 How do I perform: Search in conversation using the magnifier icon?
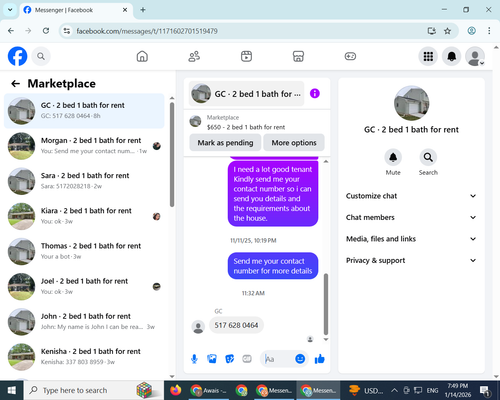coord(428,157)
